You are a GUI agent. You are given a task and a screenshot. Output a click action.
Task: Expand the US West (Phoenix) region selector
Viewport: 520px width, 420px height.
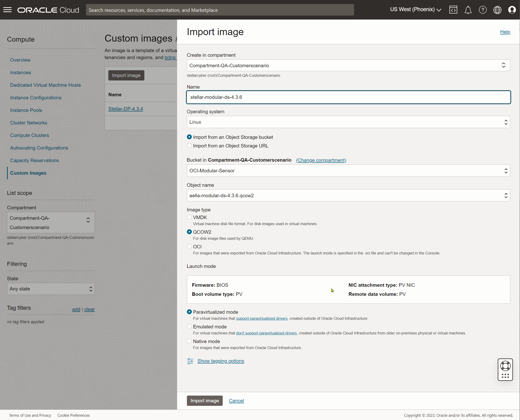[416, 10]
